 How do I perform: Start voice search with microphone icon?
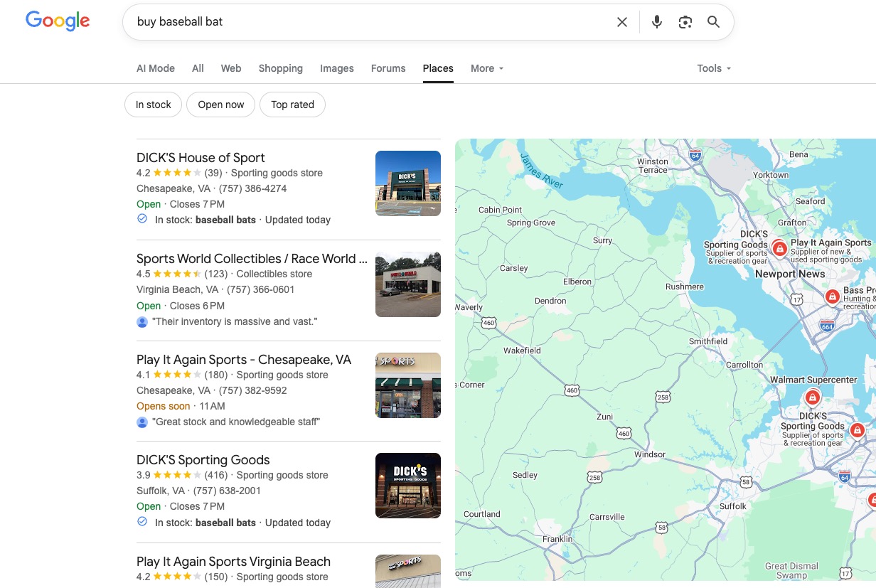[x=657, y=22]
